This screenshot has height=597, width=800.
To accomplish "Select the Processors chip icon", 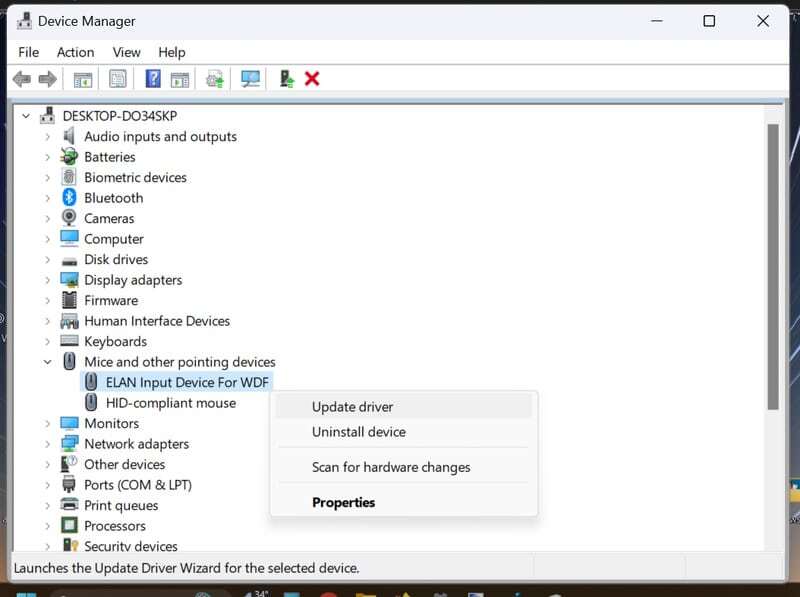I will [x=69, y=525].
